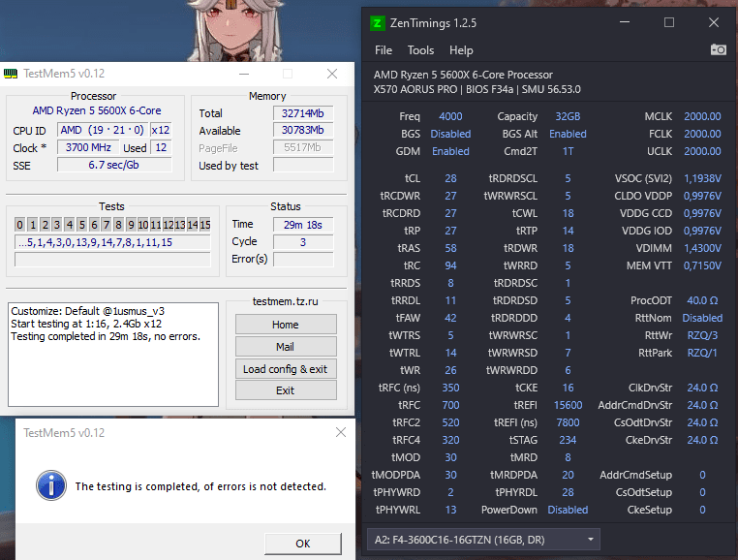Image resolution: width=738 pixels, height=560 pixels.
Task: Click the test log text area
Action: click(113, 355)
